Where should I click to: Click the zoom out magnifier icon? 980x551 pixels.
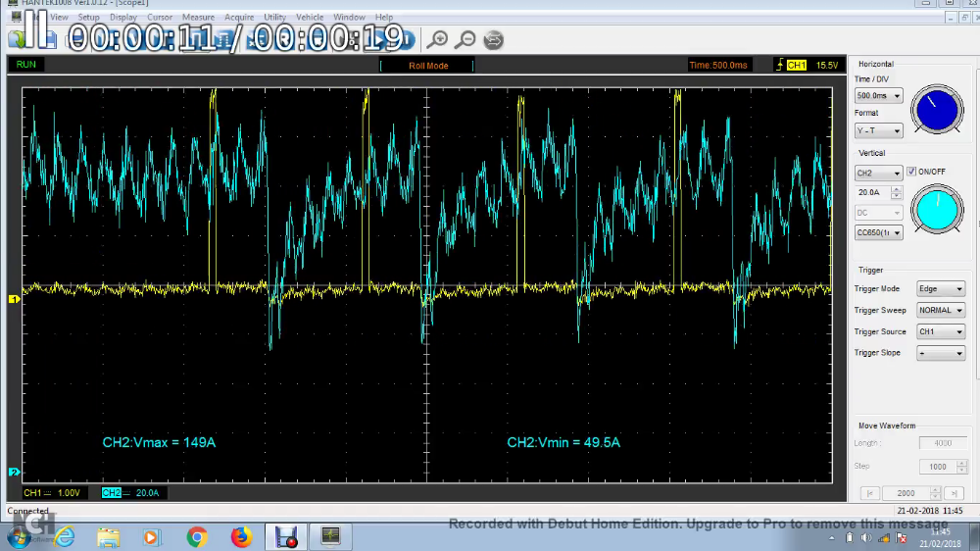coord(466,39)
